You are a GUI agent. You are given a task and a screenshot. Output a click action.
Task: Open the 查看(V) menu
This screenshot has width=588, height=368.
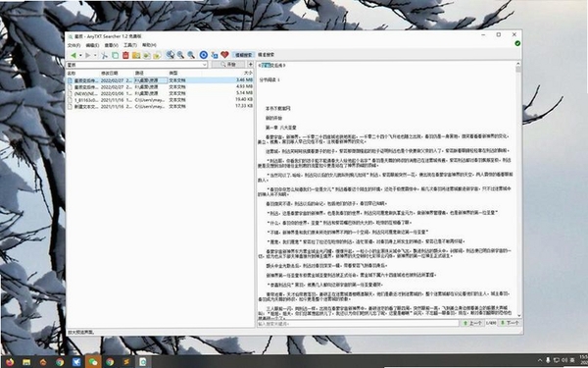[x=112, y=45]
